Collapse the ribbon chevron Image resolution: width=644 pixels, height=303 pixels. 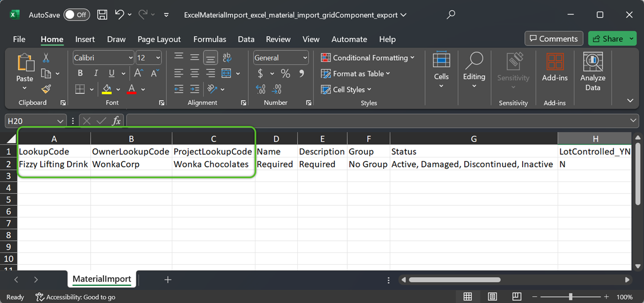tap(631, 100)
